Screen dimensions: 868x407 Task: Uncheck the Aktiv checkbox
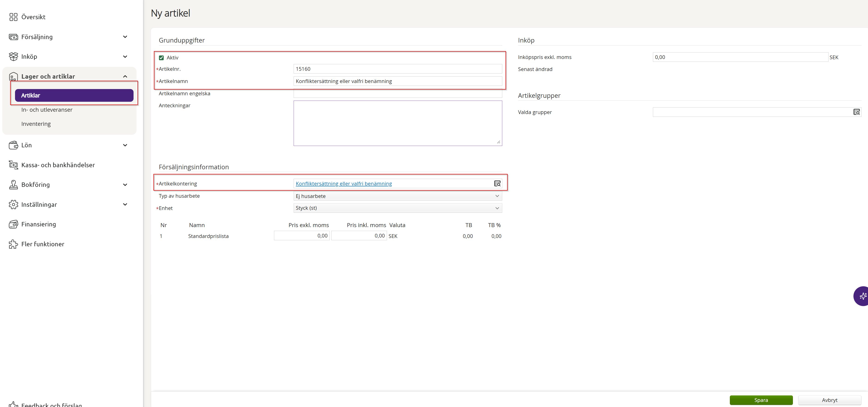(x=161, y=58)
